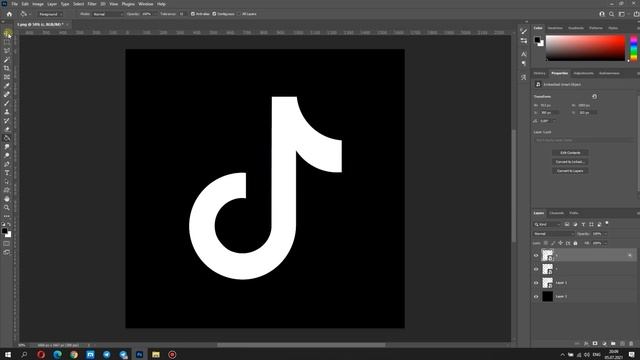Open the Mode dropdown in options bar
The image size is (640, 360).
(x=107, y=14)
